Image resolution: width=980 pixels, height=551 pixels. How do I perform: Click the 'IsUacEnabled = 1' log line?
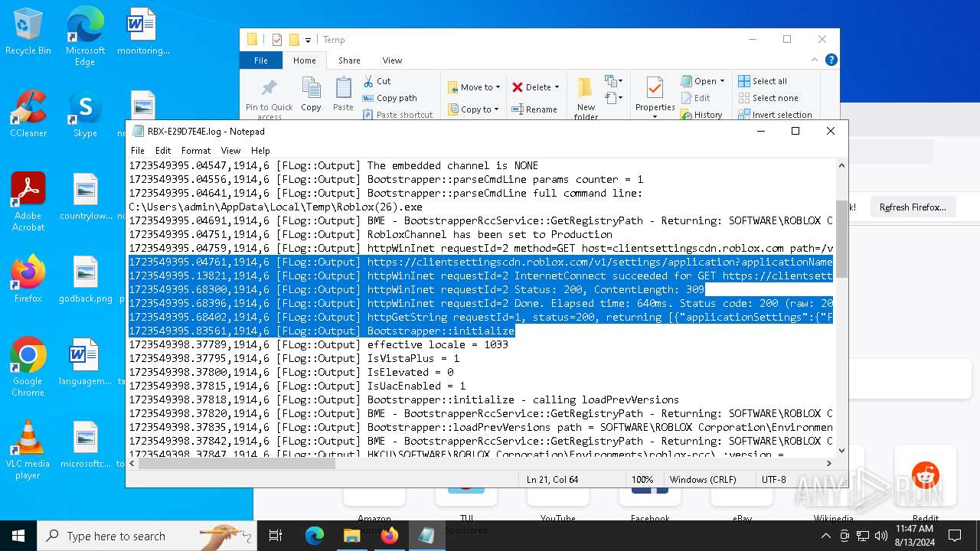pyautogui.click(x=297, y=386)
